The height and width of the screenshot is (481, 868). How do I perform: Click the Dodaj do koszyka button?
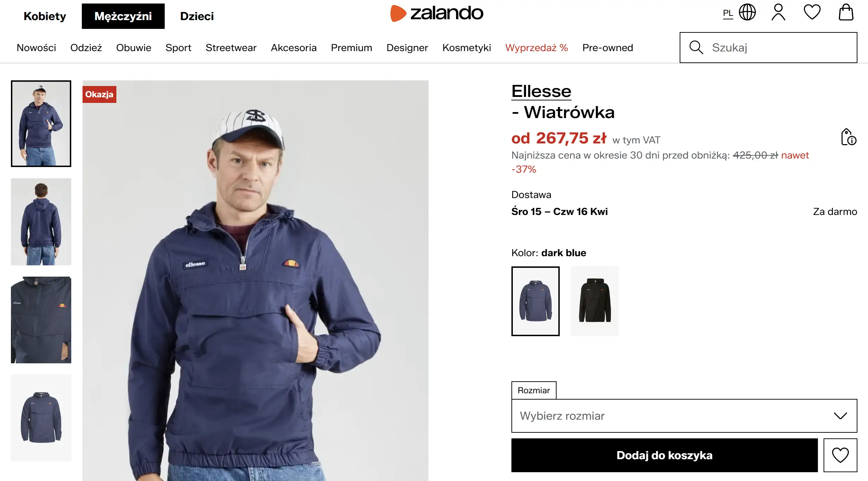[x=664, y=455]
